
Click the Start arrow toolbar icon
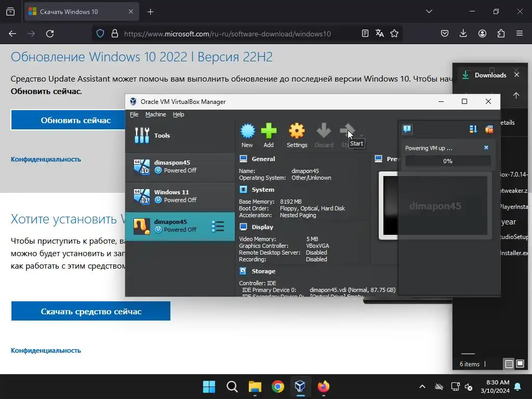(347, 130)
